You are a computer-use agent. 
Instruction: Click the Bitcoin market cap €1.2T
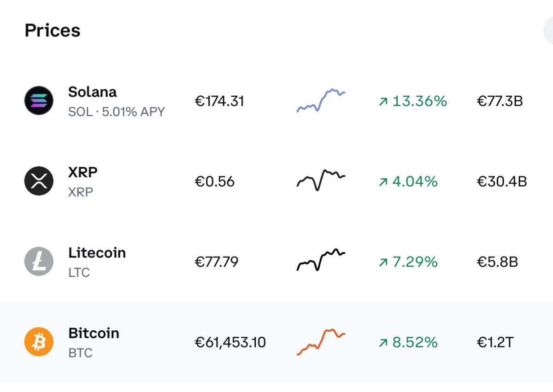[495, 343]
